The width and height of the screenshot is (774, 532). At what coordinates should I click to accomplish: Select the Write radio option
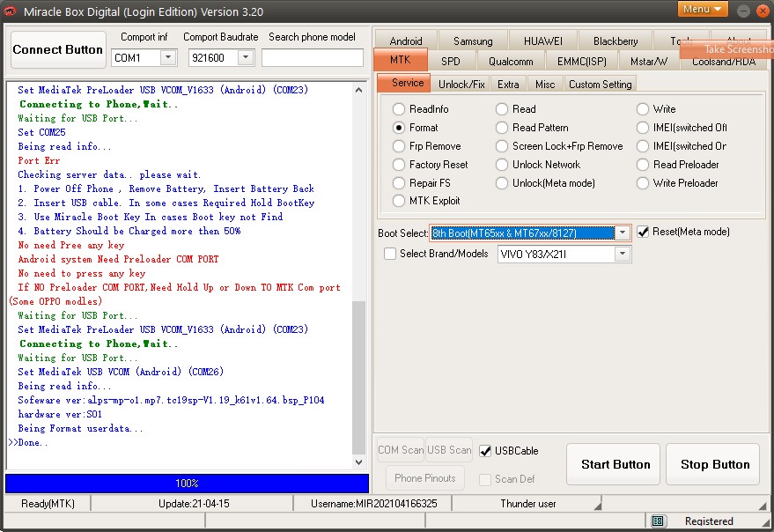click(x=642, y=108)
